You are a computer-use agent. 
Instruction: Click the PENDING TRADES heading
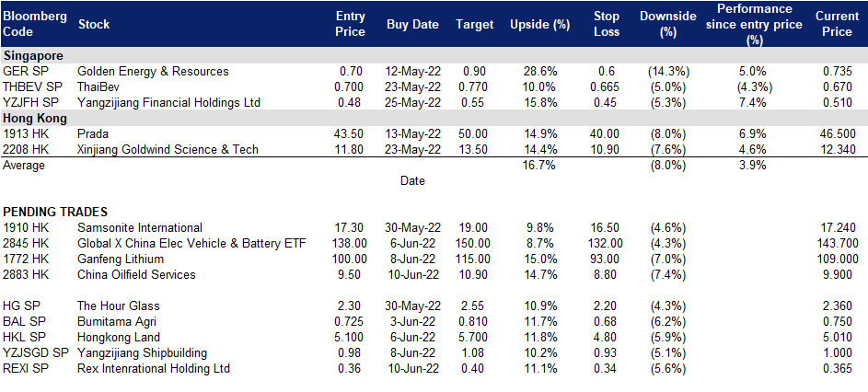pyautogui.click(x=55, y=212)
